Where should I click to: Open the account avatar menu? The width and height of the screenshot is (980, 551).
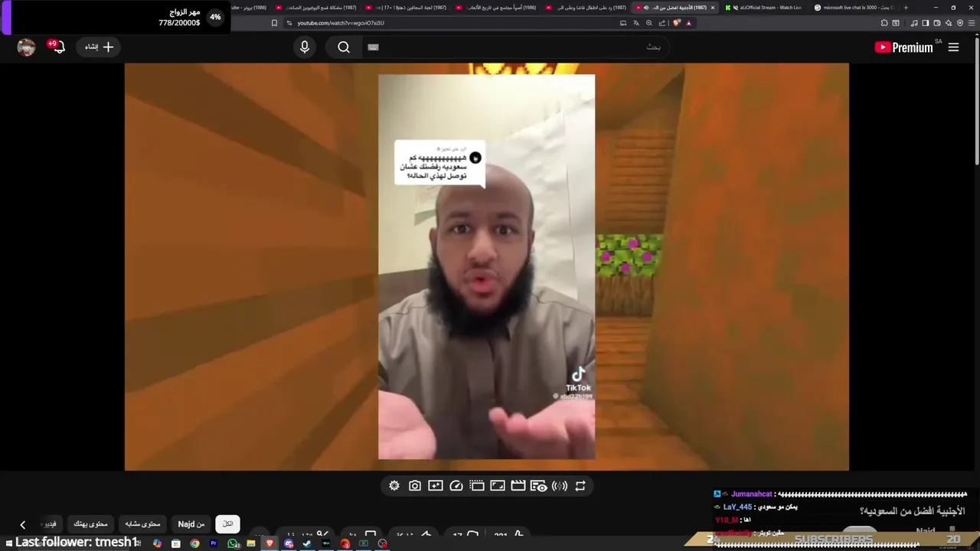(x=26, y=47)
